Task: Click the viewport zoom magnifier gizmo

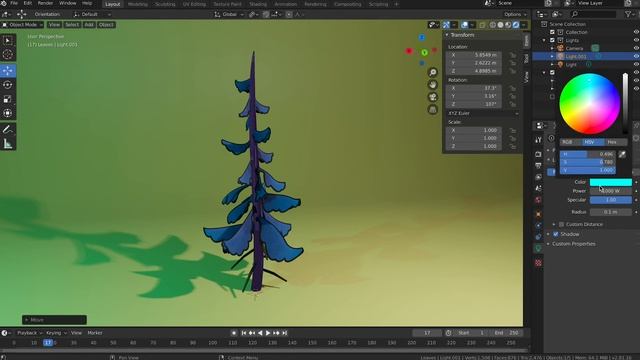Action: pyautogui.click(x=433, y=73)
